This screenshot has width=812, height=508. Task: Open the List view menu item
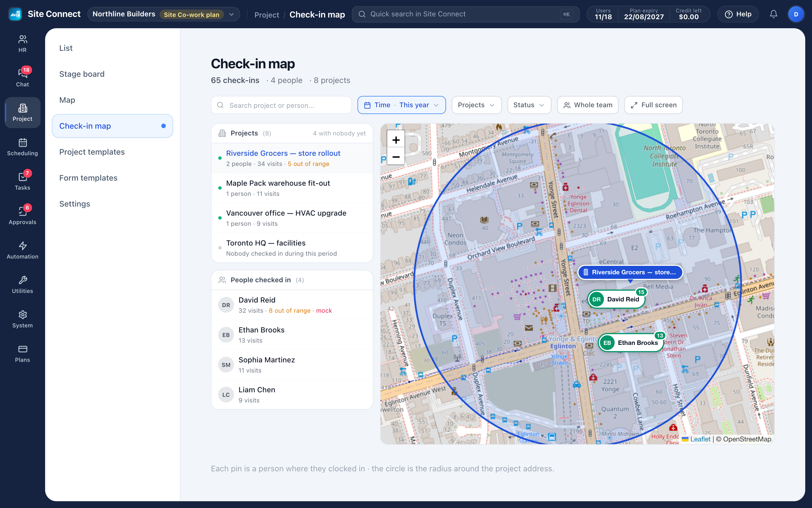(112, 48)
